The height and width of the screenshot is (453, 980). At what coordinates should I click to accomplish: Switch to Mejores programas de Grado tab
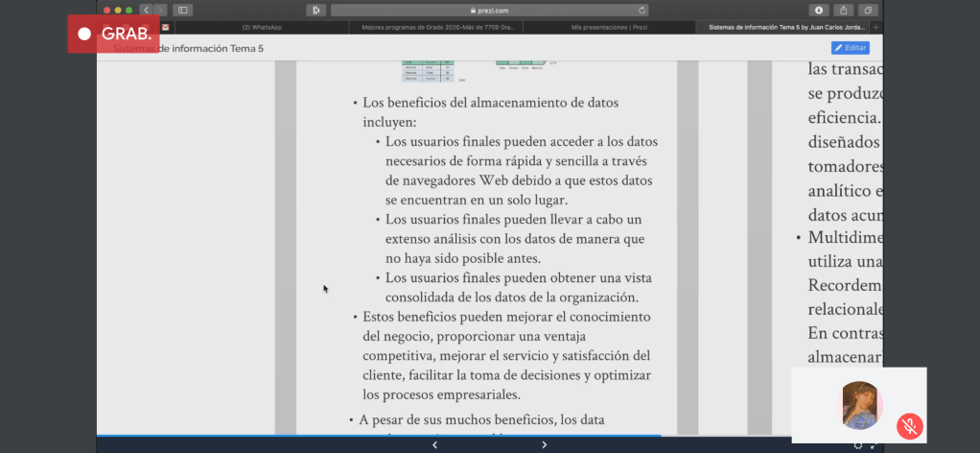pyautogui.click(x=437, y=28)
